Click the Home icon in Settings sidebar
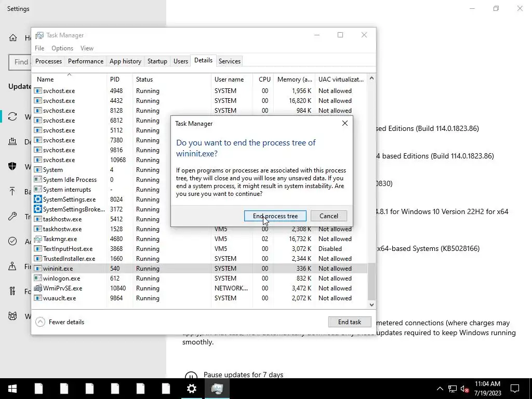The width and height of the screenshot is (532, 399). [x=13, y=37]
